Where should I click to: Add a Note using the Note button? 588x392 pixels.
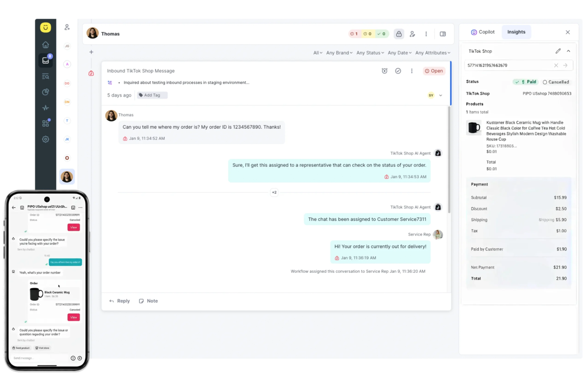pos(148,301)
